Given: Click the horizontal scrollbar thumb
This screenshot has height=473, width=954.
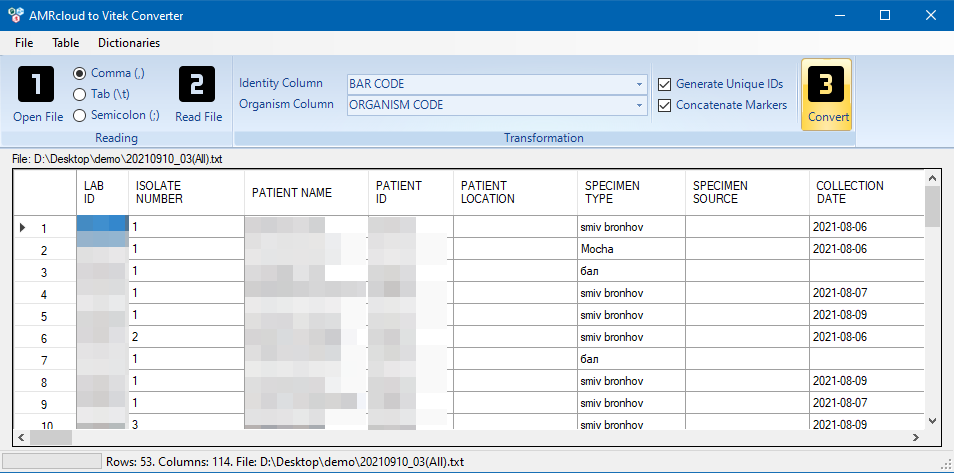Looking at the screenshot, I should pos(50,437).
